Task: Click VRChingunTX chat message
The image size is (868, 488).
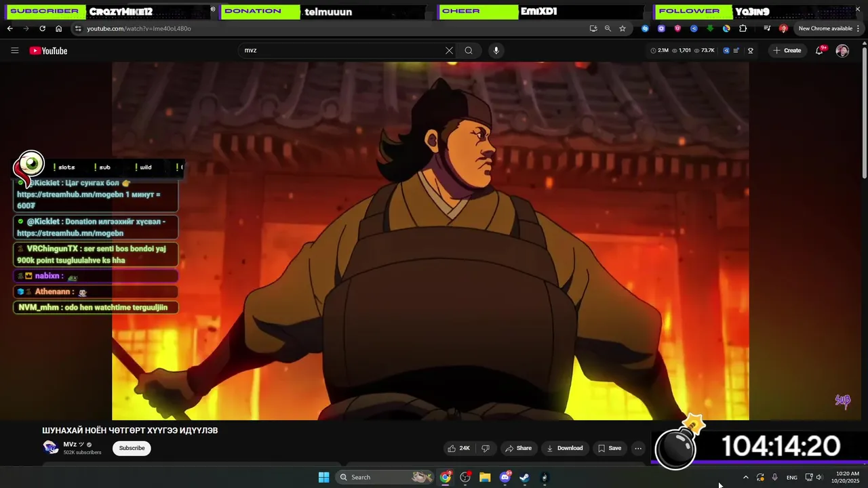Action: [96, 254]
